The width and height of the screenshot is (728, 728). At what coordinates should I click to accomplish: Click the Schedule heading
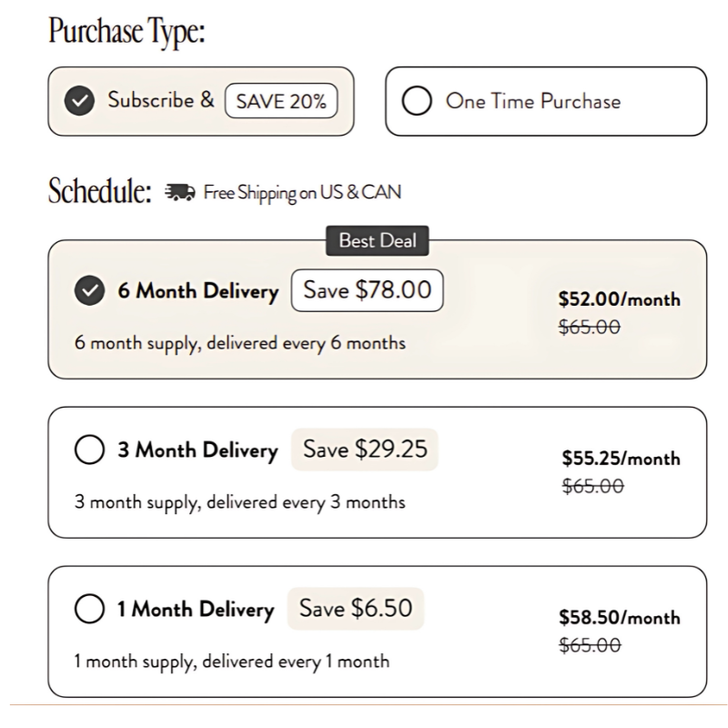tap(99, 192)
